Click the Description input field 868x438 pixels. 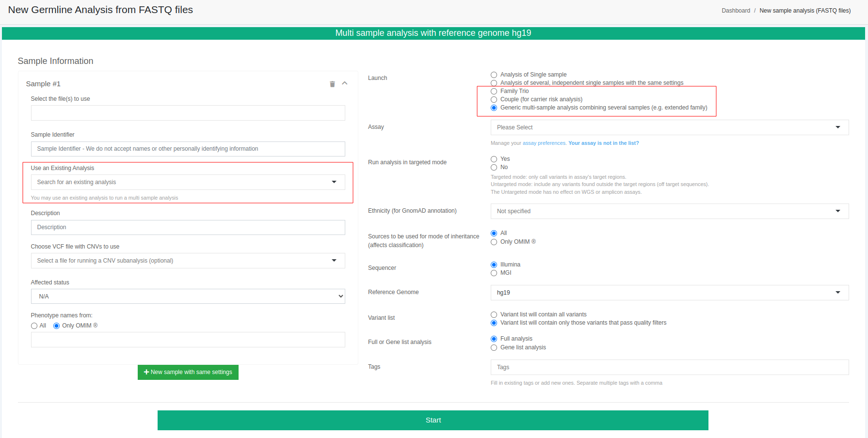pyautogui.click(x=188, y=227)
